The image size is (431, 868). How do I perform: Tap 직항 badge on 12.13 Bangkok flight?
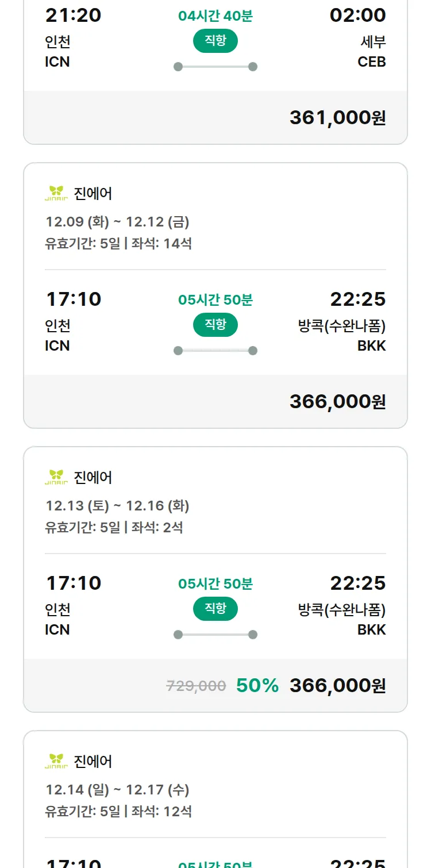[215, 609]
